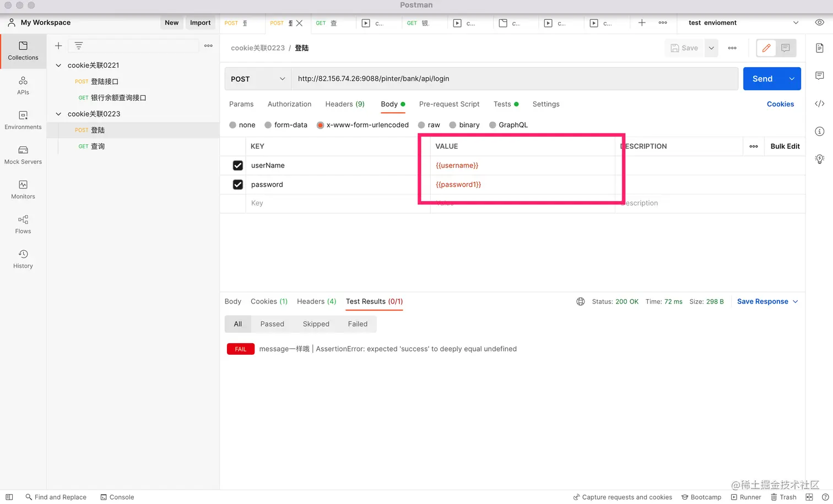Open the HTTP method POST dropdown
The width and height of the screenshot is (833, 504).
(258, 79)
